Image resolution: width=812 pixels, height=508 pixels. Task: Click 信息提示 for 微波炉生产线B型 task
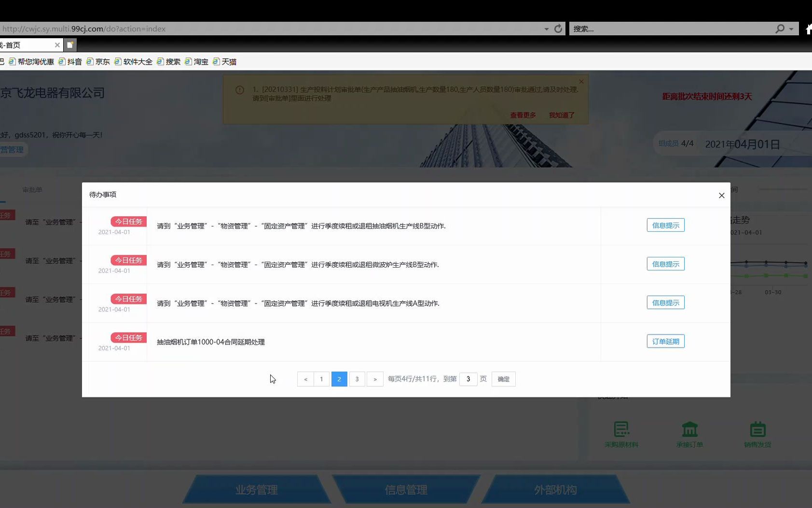coord(665,264)
